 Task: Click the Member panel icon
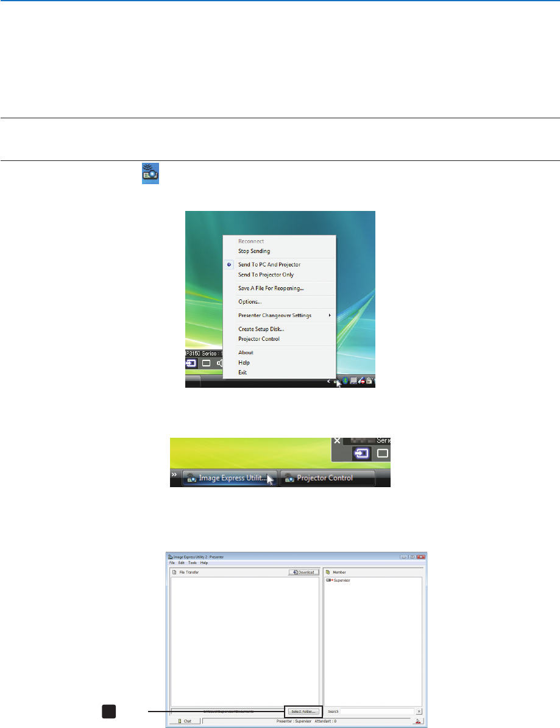tap(328, 573)
